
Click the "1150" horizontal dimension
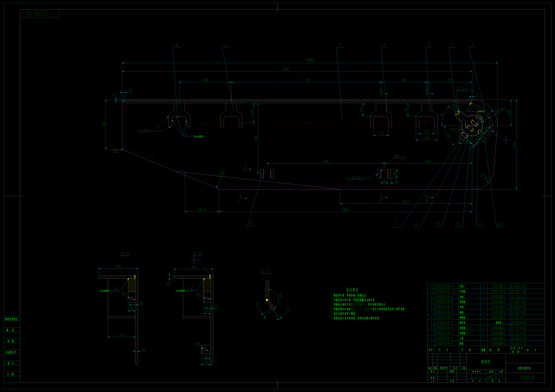(306, 80)
